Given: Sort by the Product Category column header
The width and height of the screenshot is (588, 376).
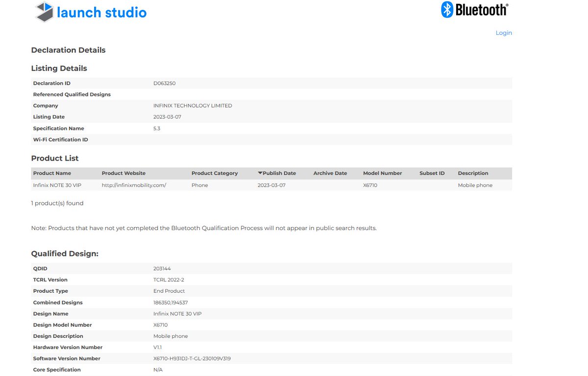Looking at the screenshot, I should 215,173.
